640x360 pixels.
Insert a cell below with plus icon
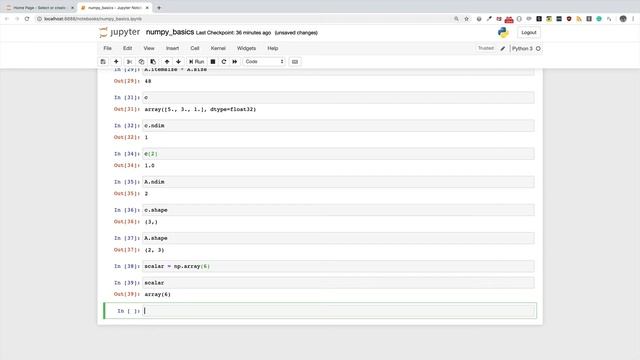coord(116,62)
